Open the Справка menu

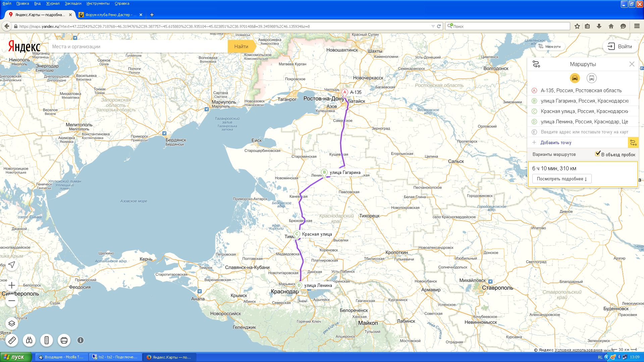pyautogui.click(x=122, y=3)
